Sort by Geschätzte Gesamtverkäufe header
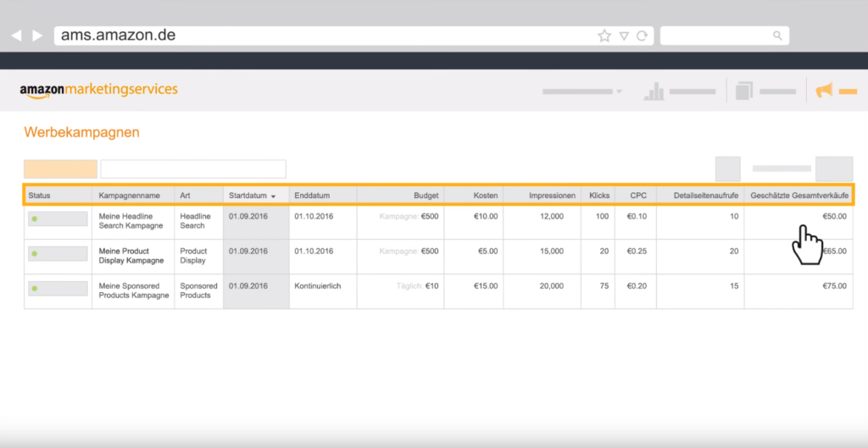This screenshot has height=448, width=868. [x=799, y=196]
